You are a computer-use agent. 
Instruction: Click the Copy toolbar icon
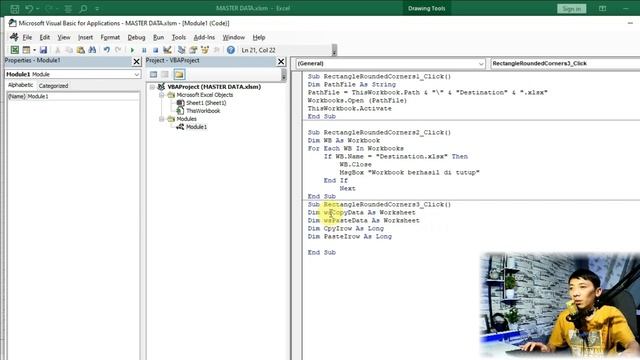(x=69, y=50)
